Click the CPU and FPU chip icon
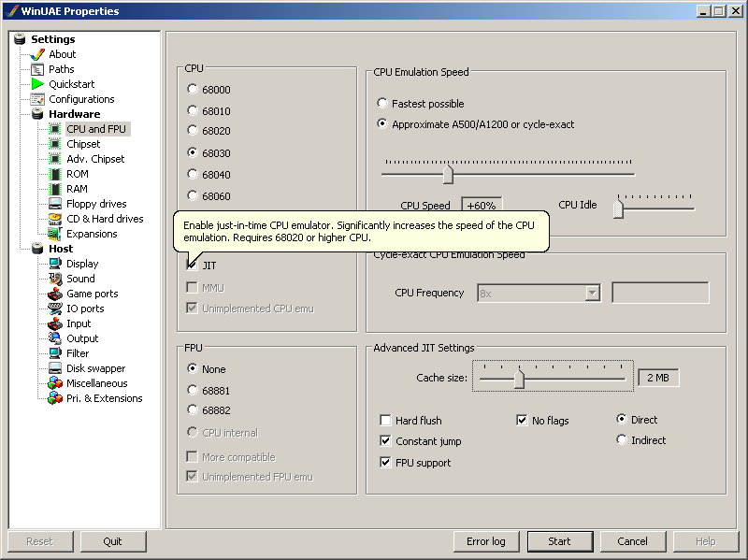 (x=55, y=129)
